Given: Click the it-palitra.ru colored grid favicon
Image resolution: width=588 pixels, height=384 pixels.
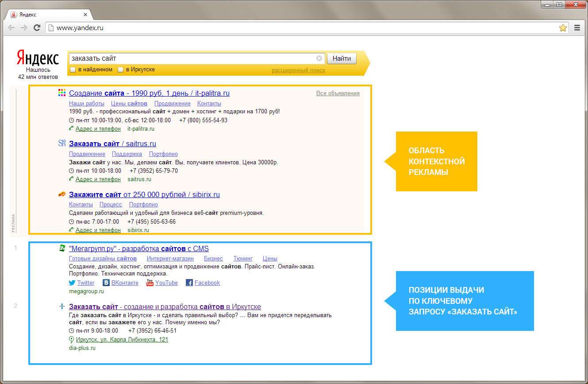Looking at the screenshot, I should point(62,93).
